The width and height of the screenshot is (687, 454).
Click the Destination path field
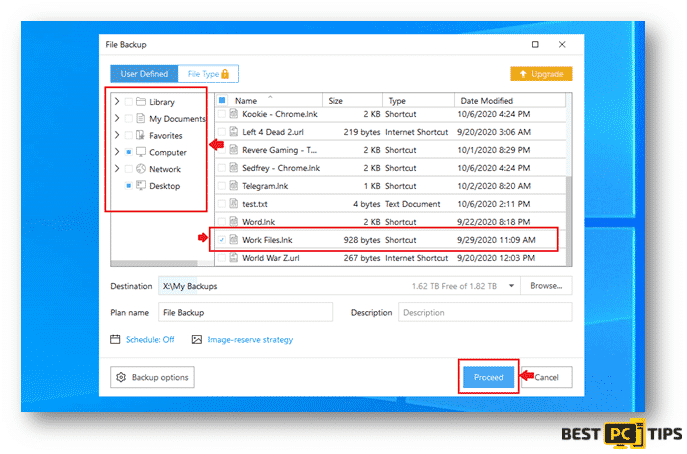pos(339,286)
